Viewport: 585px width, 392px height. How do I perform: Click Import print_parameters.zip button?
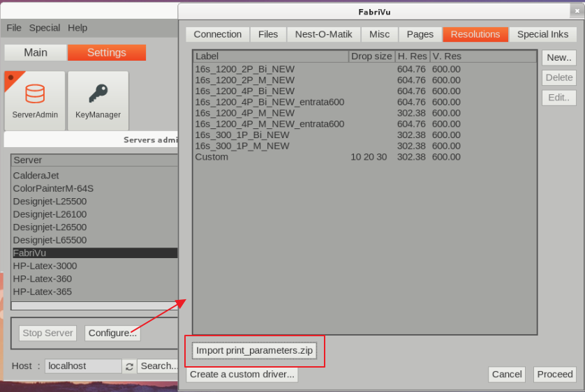point(254,351)
